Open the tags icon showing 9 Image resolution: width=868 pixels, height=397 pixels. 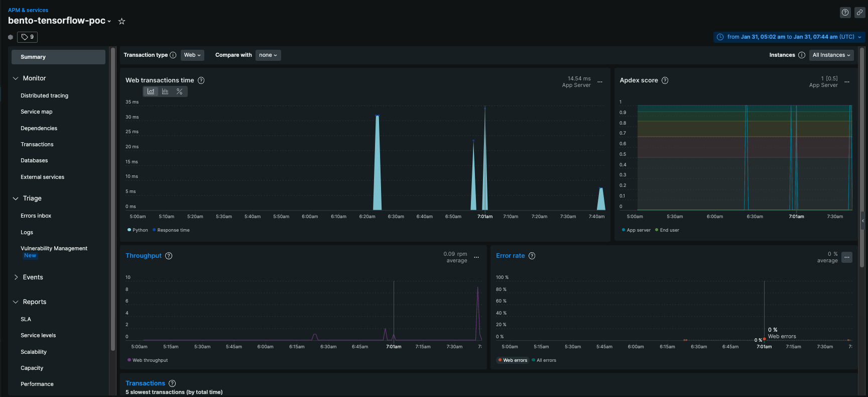[27, 37]
